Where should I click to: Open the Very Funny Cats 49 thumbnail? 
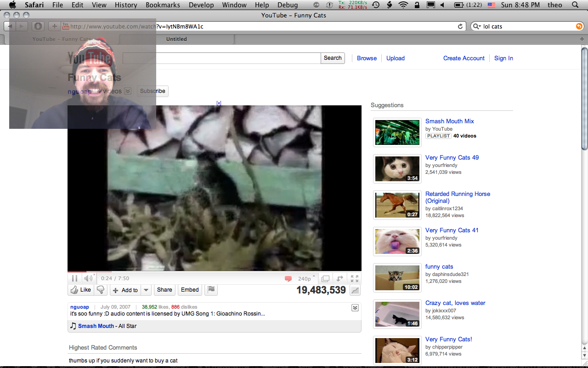point(397,169)
